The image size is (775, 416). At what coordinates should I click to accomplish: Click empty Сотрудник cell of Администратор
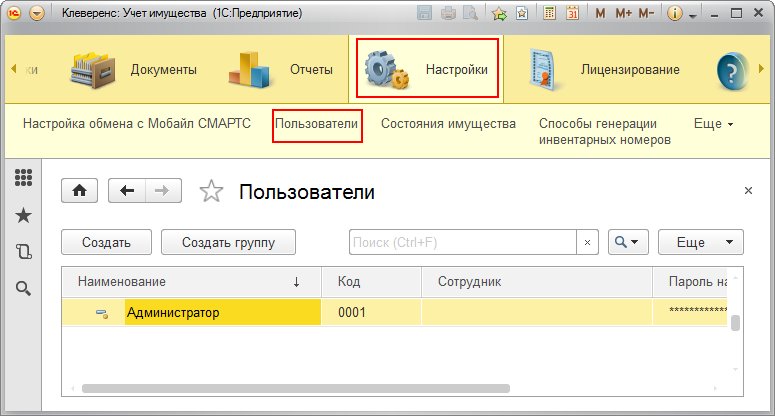(537, 312)
